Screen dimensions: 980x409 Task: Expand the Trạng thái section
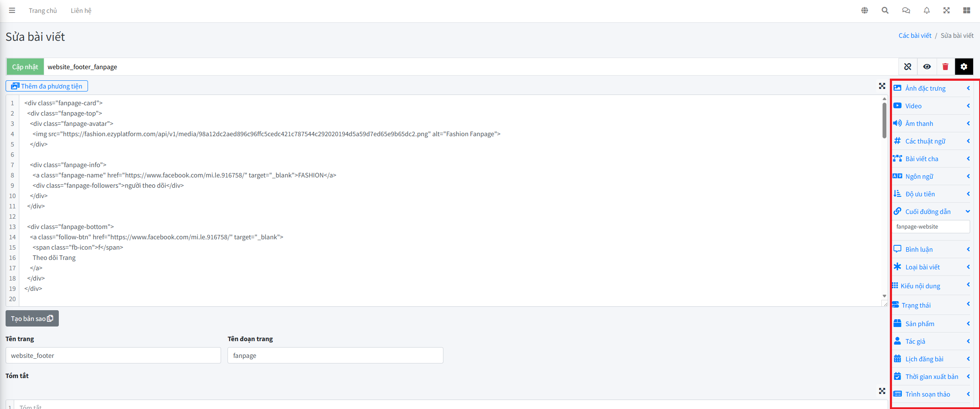click(x=931, y=305)
